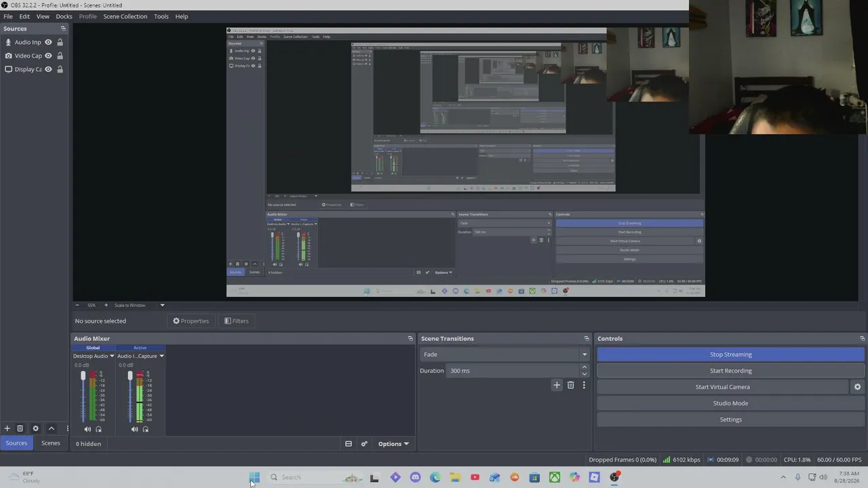Increase transition duration with the up stepper
Viewport: 868px width, 488px height.
(585, 367)
